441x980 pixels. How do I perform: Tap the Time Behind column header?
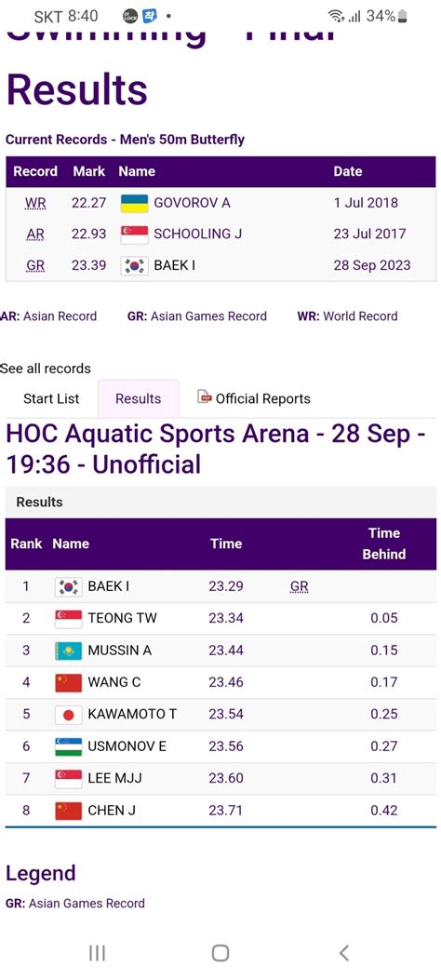pos(383,544)
